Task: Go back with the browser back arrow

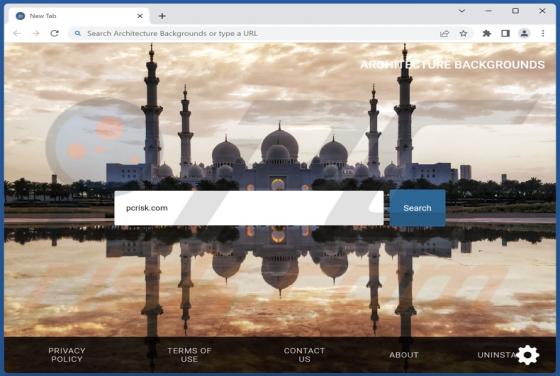Action: coord(17,34)
